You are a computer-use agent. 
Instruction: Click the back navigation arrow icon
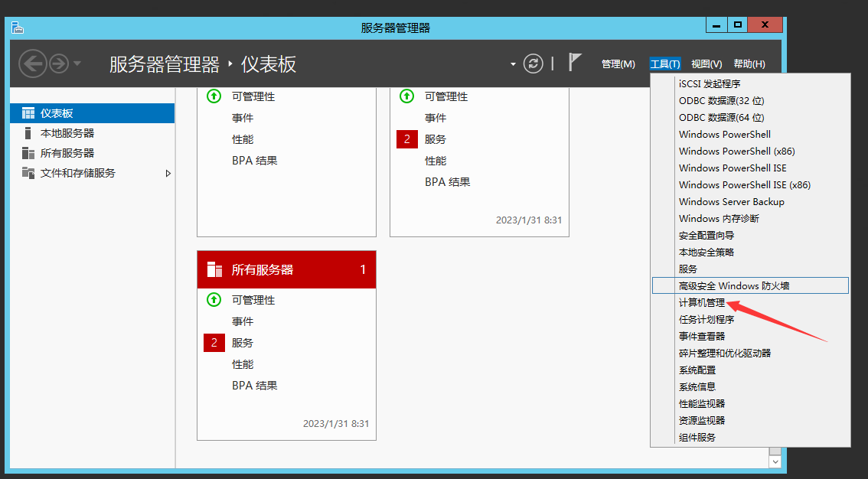[x=33, y=64]
